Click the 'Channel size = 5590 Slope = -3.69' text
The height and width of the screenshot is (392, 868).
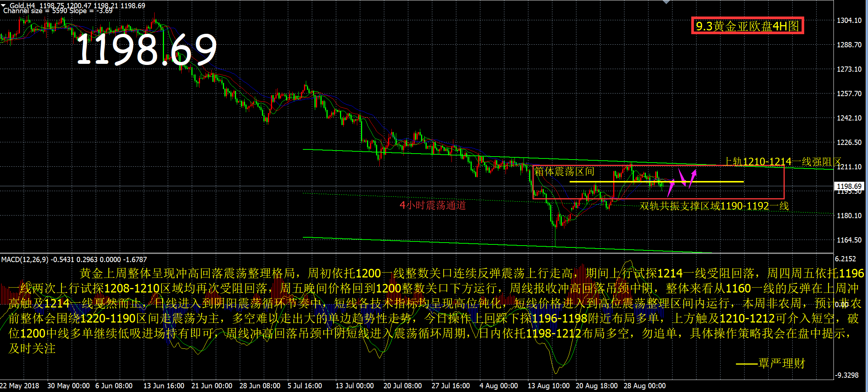[58, 11]
